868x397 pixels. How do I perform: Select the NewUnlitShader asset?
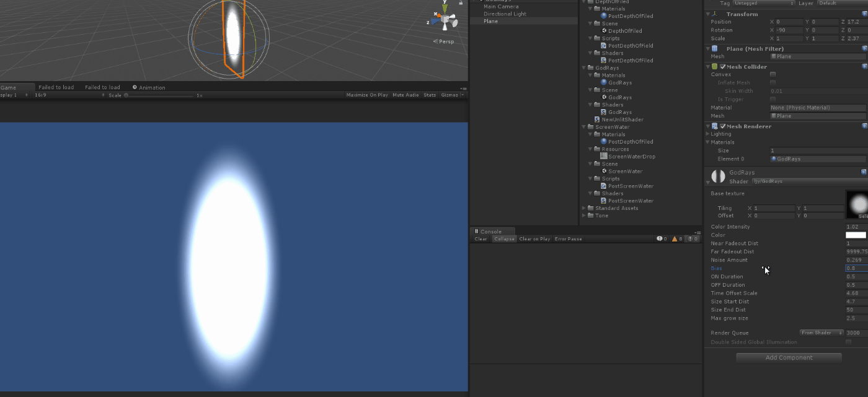(x=619, y=120)
